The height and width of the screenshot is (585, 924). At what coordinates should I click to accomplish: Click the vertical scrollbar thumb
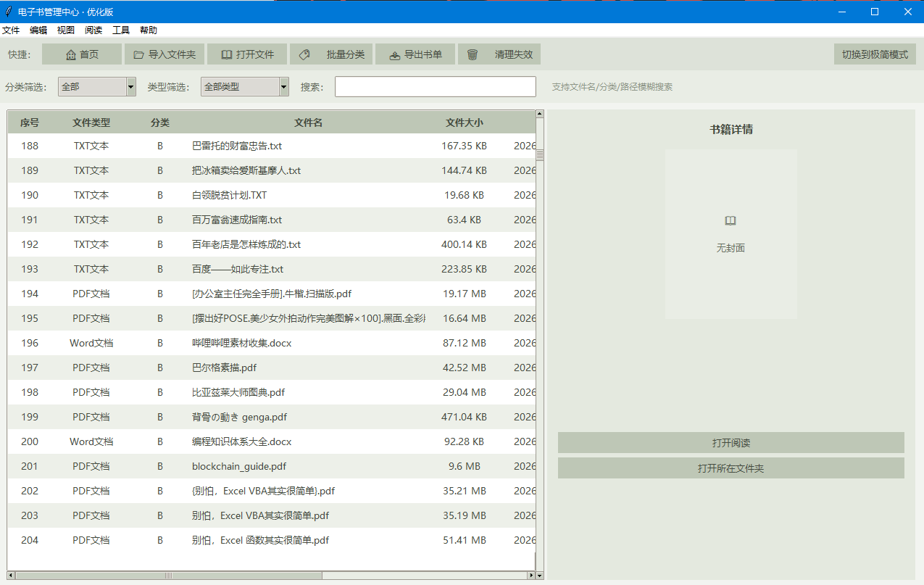(540, 154)
